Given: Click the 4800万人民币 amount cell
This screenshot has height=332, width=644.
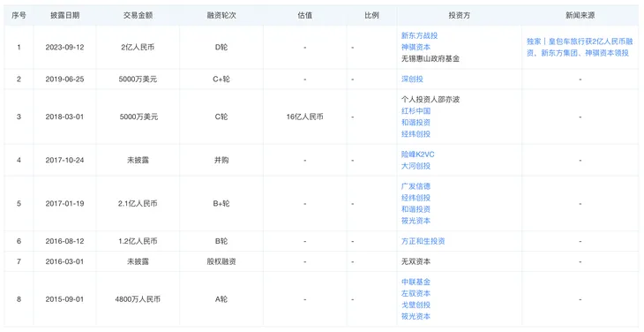Looking at the screenshot, I should (x=138, y=299).
